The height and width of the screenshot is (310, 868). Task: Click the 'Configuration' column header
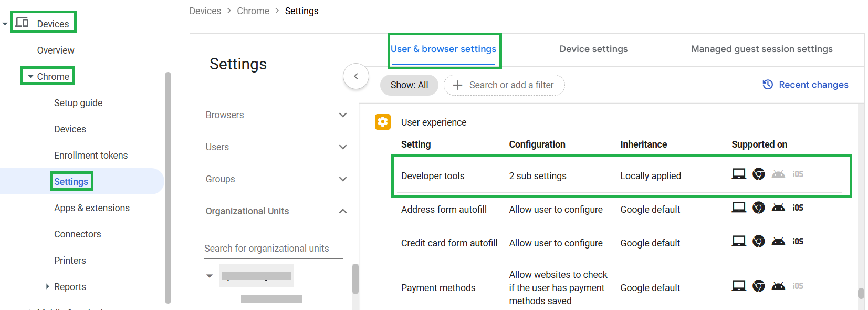537,144
